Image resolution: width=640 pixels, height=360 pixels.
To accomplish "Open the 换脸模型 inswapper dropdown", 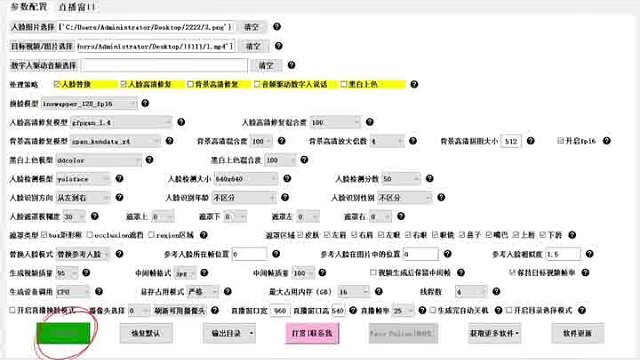I will pos(89,104).
